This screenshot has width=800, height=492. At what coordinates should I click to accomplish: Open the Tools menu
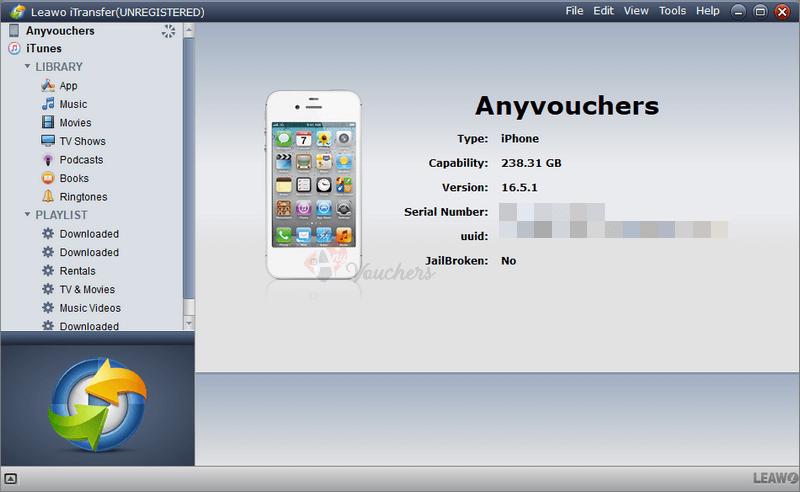(672, 11)
